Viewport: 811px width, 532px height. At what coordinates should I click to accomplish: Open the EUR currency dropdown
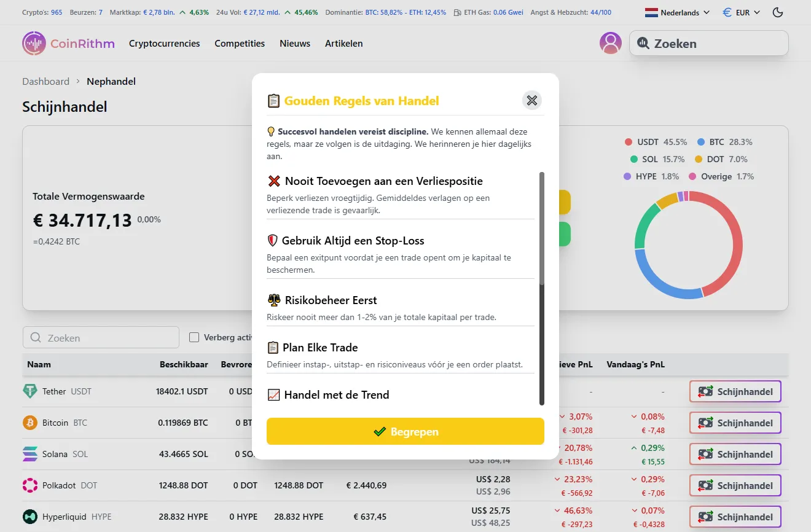[740, 12]
